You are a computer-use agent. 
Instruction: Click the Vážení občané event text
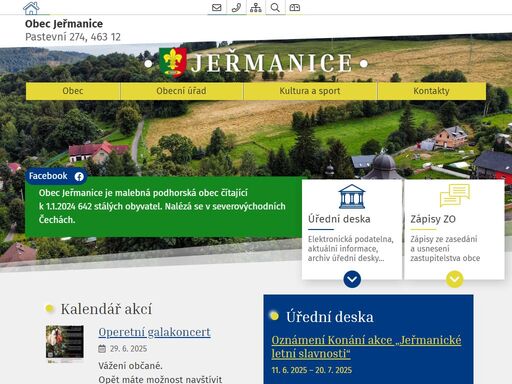130,366
